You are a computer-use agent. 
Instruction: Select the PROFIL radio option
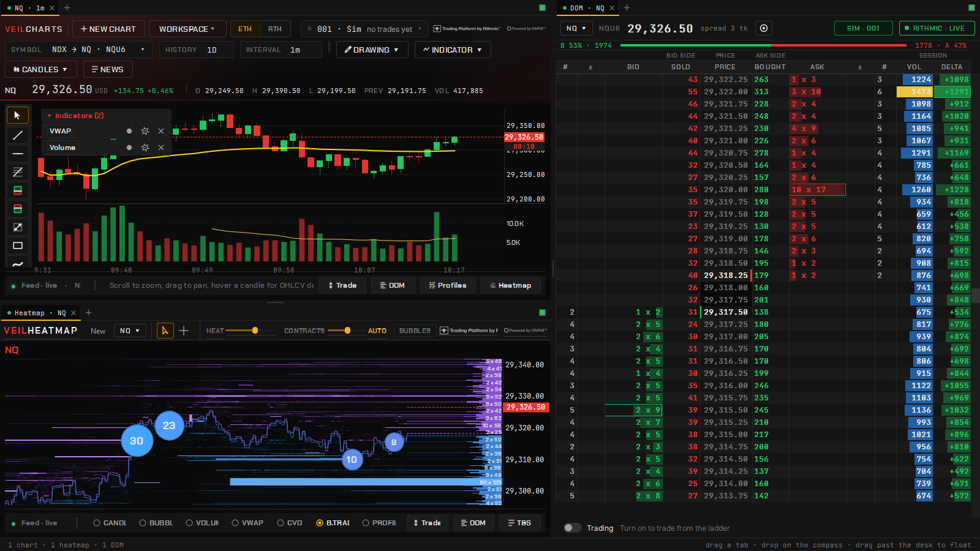379,523
